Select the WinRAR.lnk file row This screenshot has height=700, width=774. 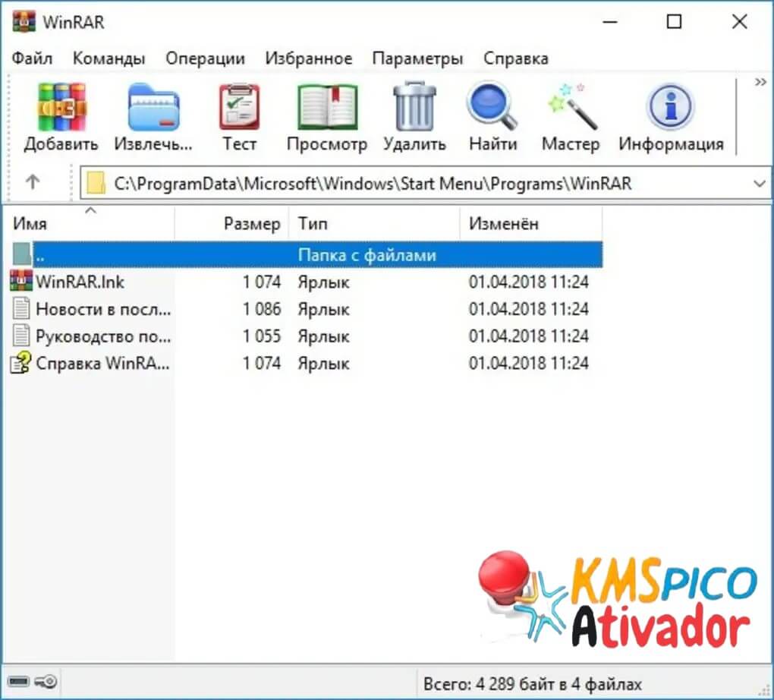click(80, 282)
